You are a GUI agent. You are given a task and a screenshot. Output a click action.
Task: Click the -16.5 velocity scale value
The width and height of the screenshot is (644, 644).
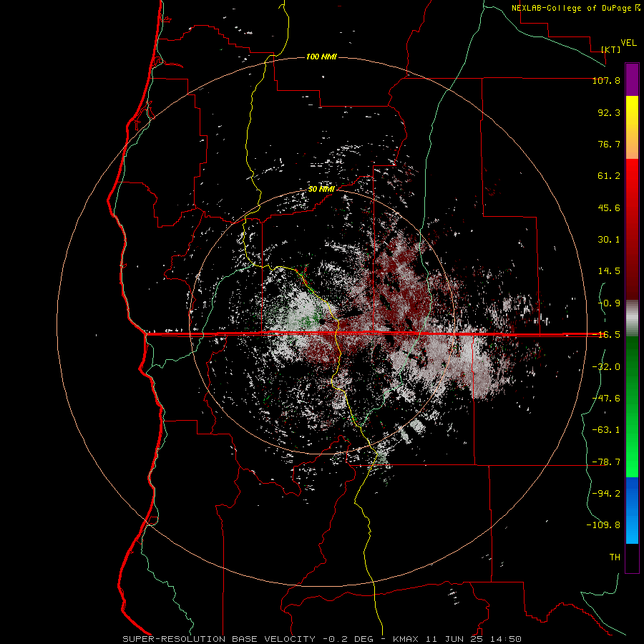click(x=606, y=335)
